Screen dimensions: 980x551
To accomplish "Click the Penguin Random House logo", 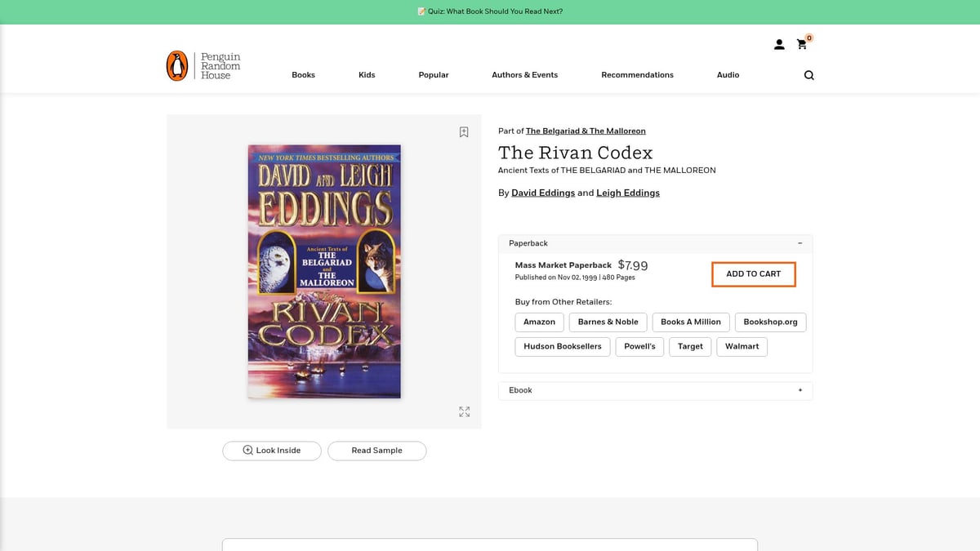I will [x=203, y=66].
